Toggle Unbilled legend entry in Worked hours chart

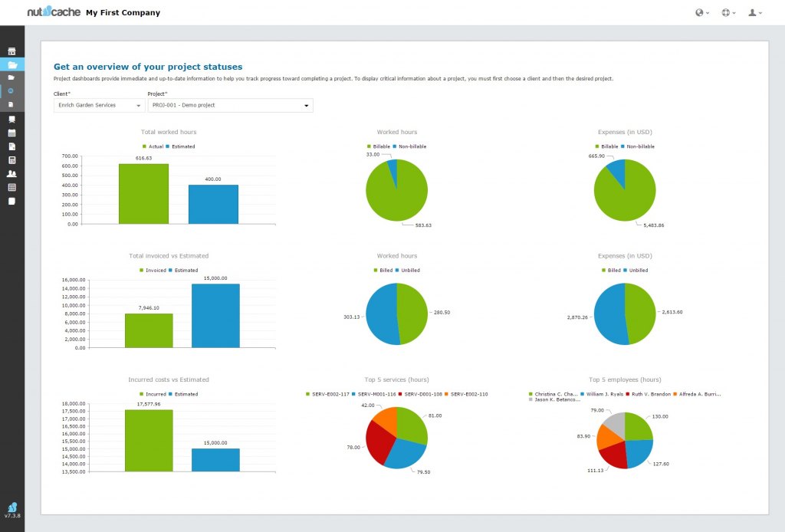(x=407, y=271)
